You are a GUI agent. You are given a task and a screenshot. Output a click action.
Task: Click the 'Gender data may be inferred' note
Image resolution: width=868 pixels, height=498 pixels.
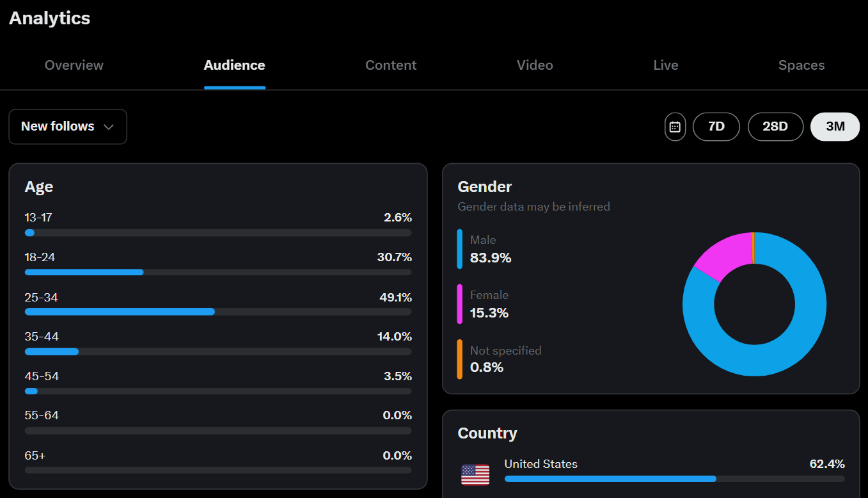pos(534,207)
